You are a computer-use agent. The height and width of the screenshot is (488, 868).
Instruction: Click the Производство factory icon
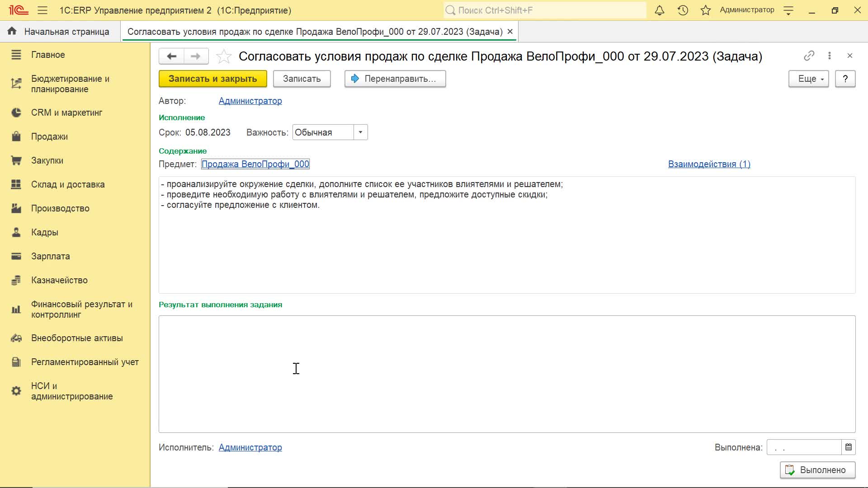pyautogui.click(x=16, y=208)
